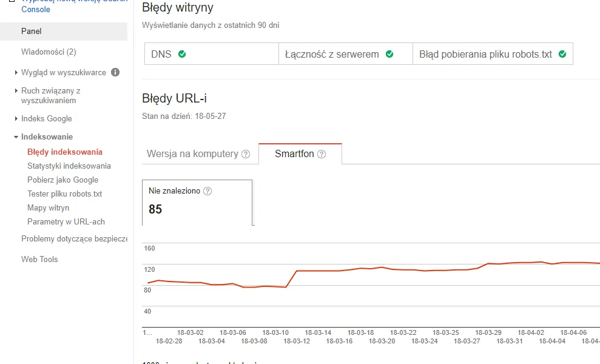Click the Błędy URL-i heading
This screenshot has height=364, width=600.
click(x=174, y=98)
